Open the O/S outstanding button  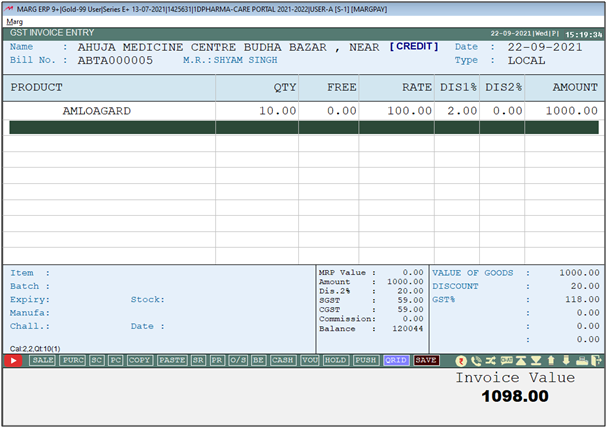(x=238, y=360)
